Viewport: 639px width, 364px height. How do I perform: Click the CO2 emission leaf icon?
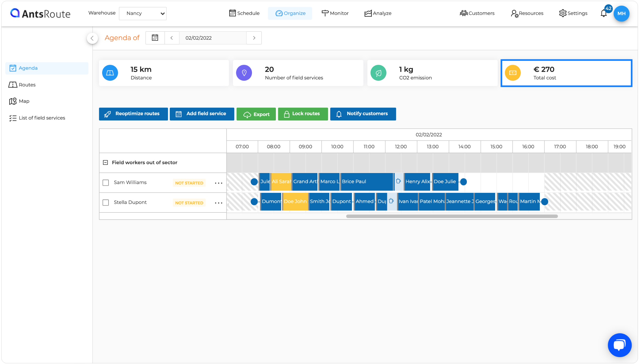point(379,73)
